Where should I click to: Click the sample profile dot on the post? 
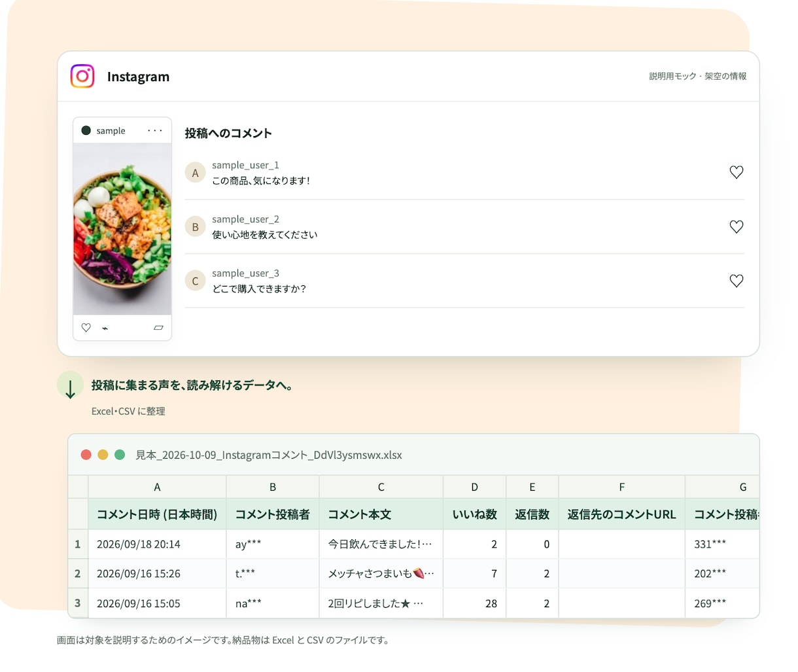coord(86,130)
